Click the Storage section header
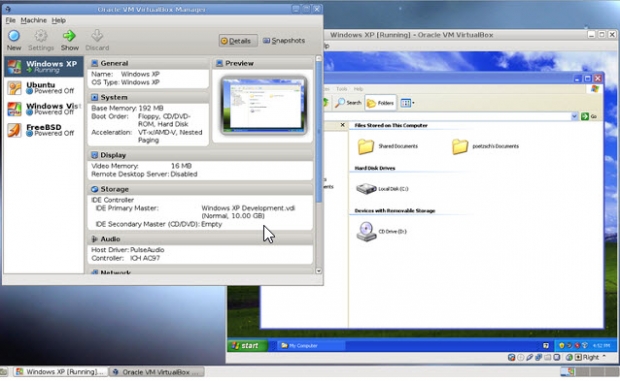 [200, 189]
